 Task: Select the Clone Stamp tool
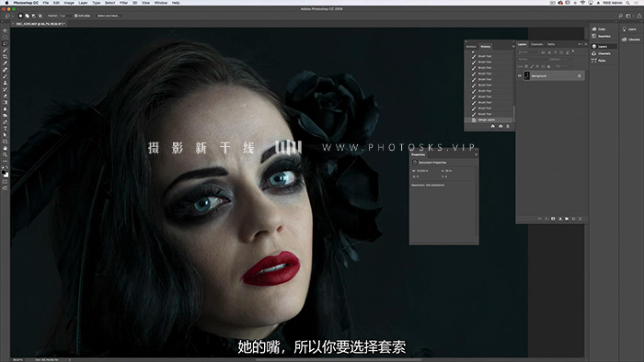[x=5, y=83]
